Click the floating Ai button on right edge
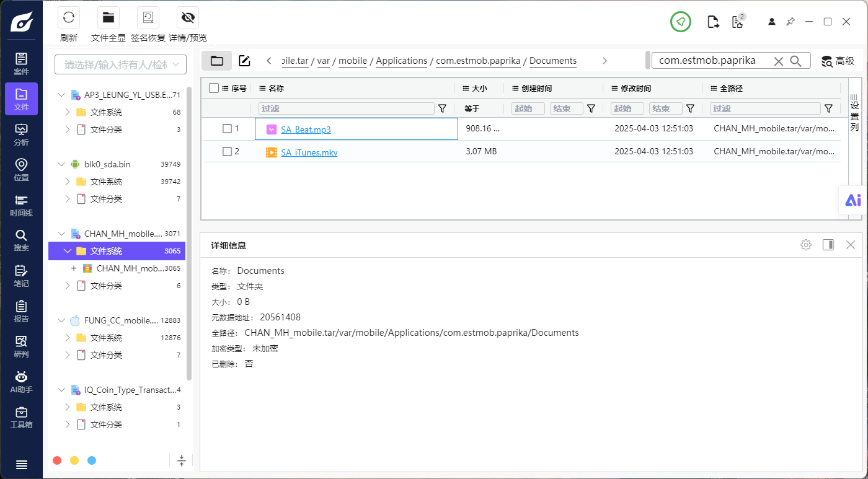 click(x=853, y=200)
